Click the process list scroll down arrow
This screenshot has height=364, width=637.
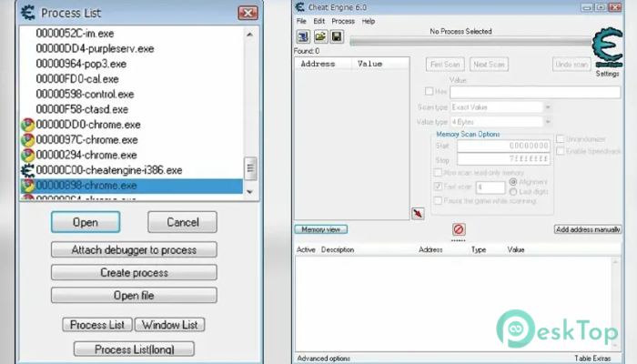coord(250,192)
